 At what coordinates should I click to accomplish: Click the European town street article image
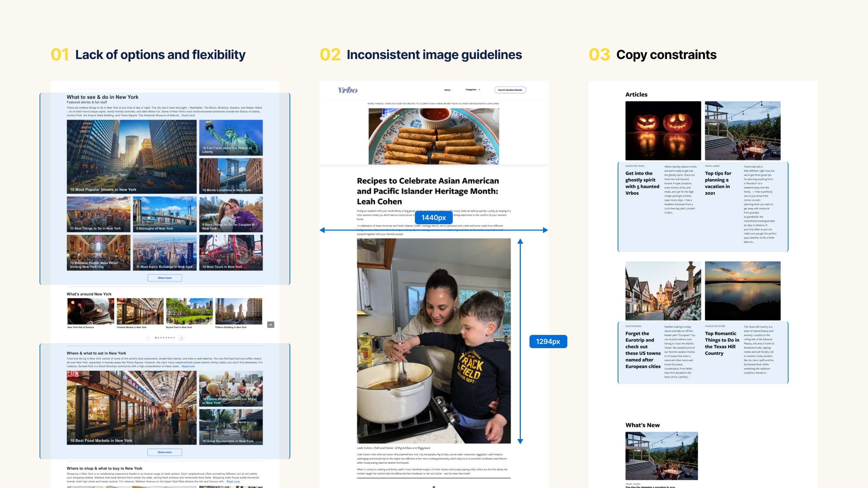[x=663, y=291]
